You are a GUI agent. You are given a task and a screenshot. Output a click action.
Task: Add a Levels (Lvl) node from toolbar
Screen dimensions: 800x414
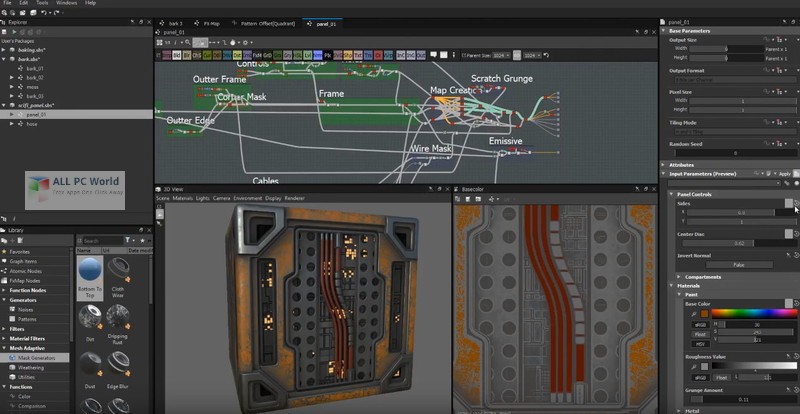tap(308, 55)
